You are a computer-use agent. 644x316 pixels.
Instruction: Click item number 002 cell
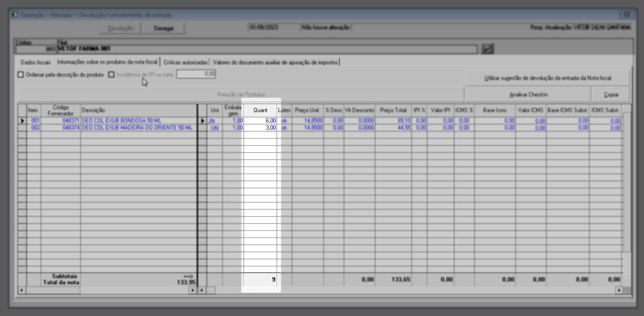[34, 128]
